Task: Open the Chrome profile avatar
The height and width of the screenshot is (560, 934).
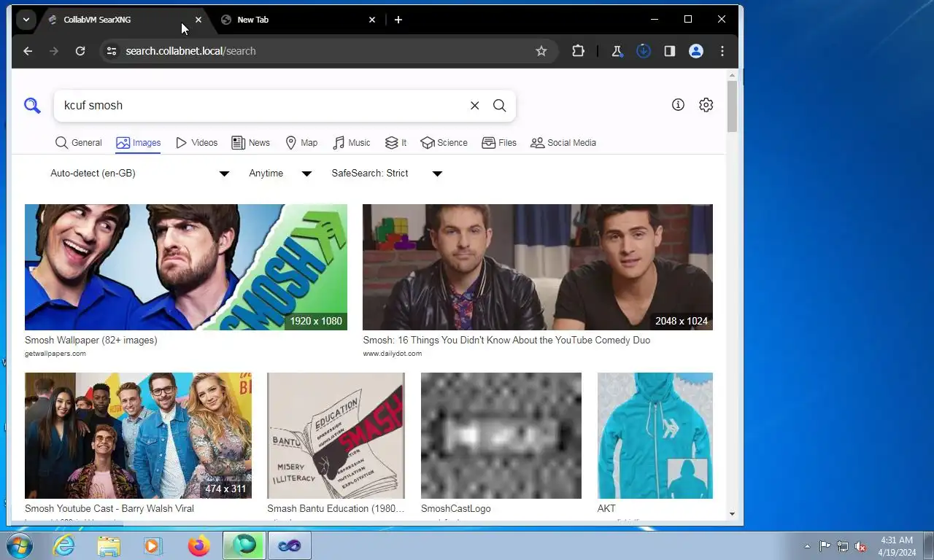Action: (x=696, y=51)
